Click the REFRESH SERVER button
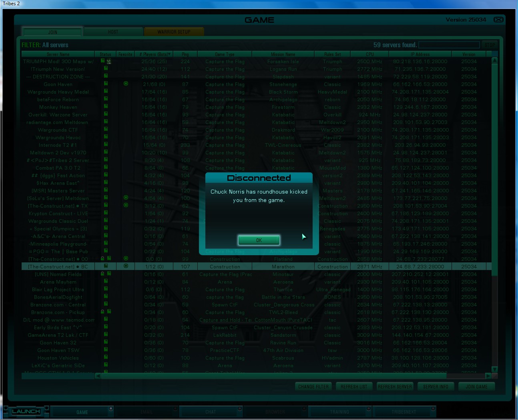 [395, 386]
